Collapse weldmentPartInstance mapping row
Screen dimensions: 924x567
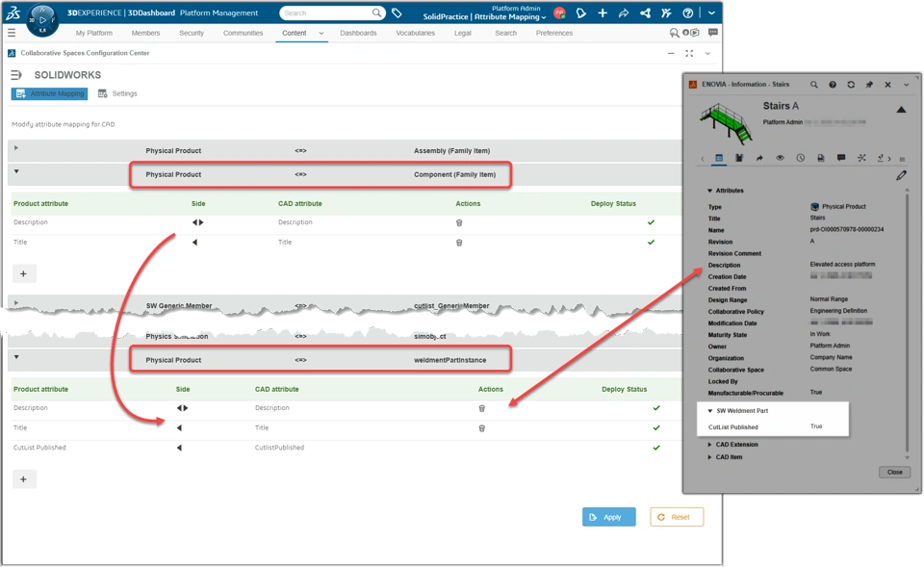[16, 357]
